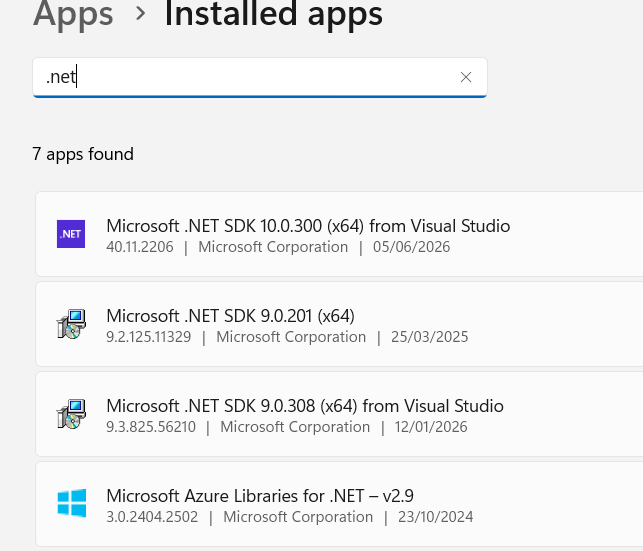This screenshot has width=643, height=551.
Task: Click install date 25/03/2025
Action: pyautogui.click(x=429, y=337)
